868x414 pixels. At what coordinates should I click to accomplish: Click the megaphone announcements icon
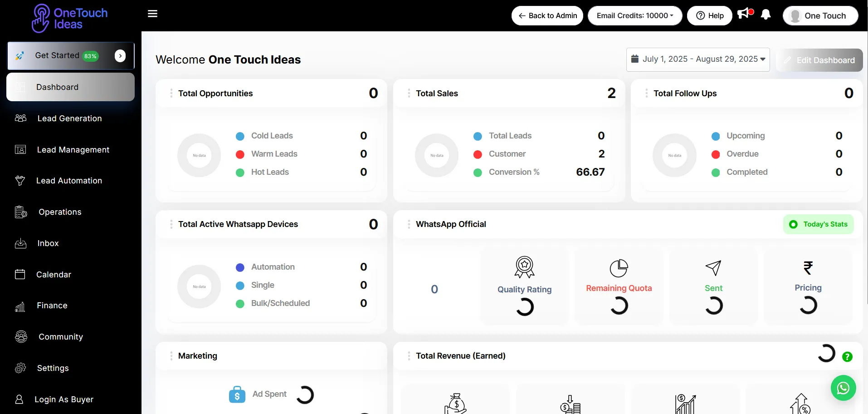click(744, 14)
